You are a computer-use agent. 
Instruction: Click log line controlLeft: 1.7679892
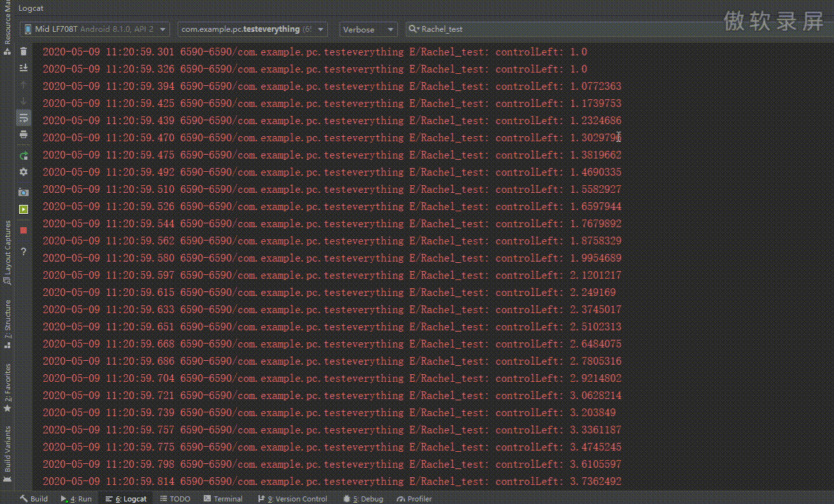(332, 223)
